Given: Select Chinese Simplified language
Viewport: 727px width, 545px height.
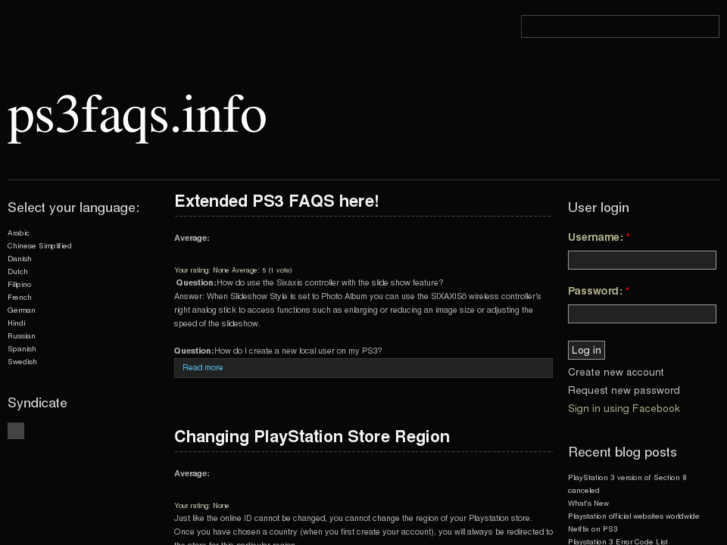Looking at the screenshot, I should (x=39, y=246).
